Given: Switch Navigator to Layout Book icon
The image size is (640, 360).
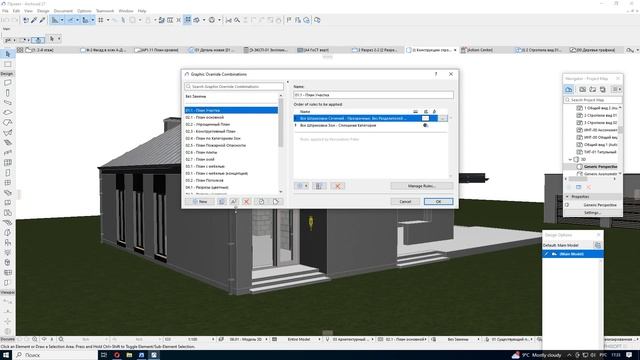Looking at the screenshot, I should [x=593, y=89].
